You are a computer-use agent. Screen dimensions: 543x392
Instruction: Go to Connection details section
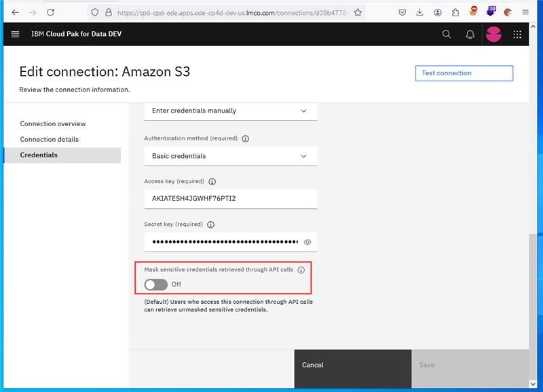coord(50,140)
